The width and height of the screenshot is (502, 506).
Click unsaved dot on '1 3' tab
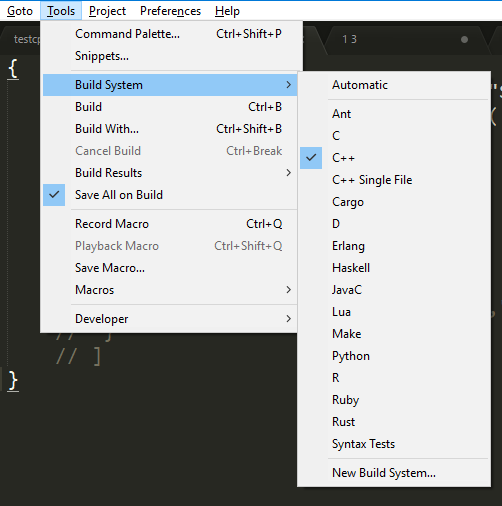pyautogui.click(x=464, y=40)
